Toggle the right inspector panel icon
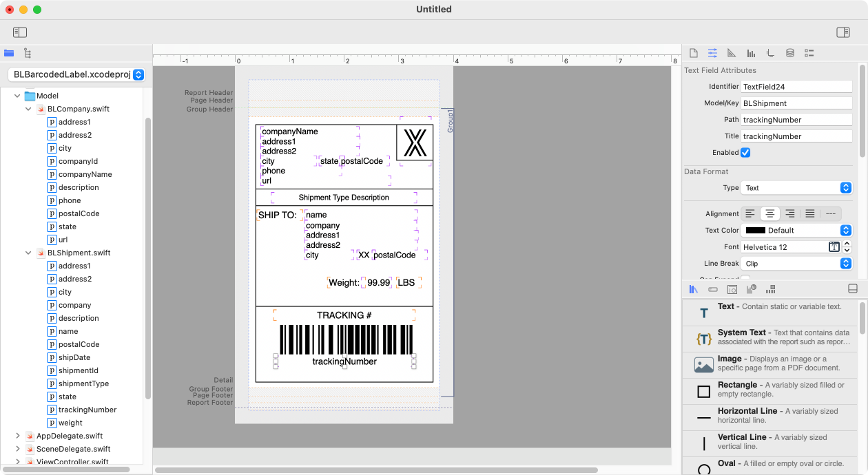 843,32
